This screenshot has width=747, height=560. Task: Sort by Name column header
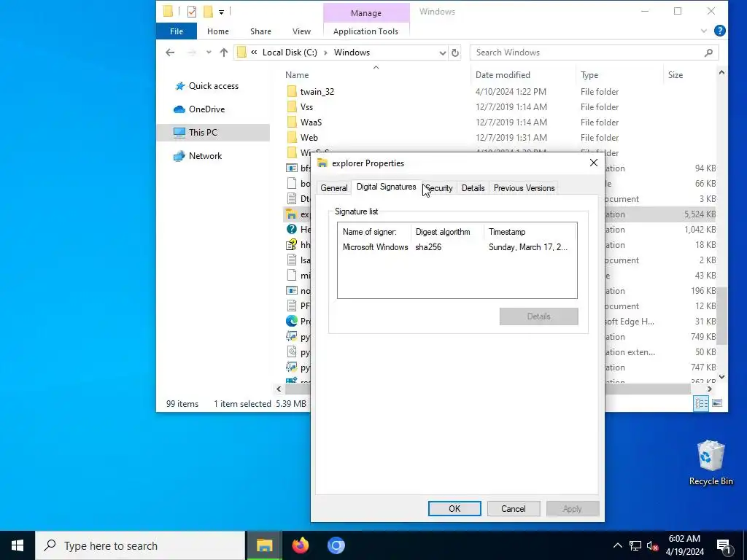point(376,75)
